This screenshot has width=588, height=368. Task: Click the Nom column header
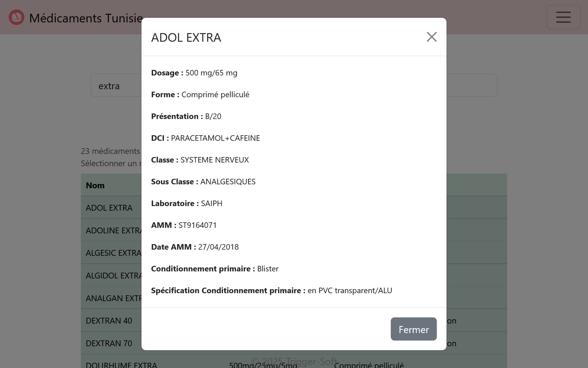(x=95, y=185)
